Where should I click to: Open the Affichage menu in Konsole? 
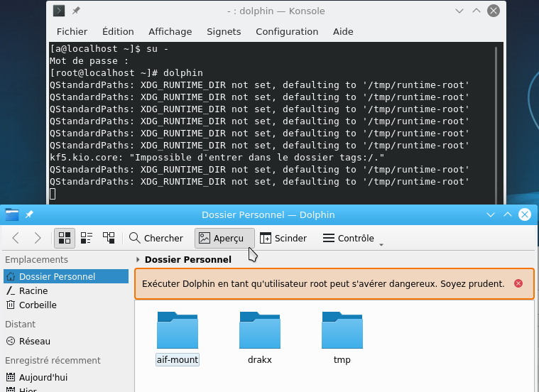click(170, 32)
